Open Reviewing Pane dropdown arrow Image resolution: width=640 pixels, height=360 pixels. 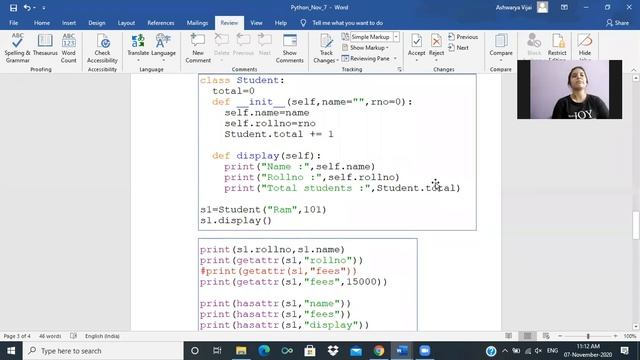[x=395, y=59]
